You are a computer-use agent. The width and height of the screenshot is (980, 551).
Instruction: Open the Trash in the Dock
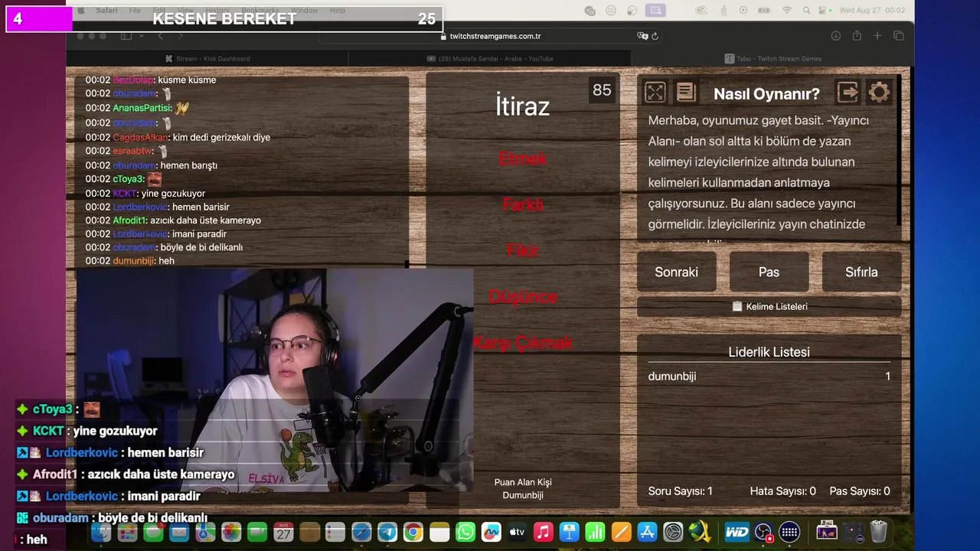coord(878,531)
